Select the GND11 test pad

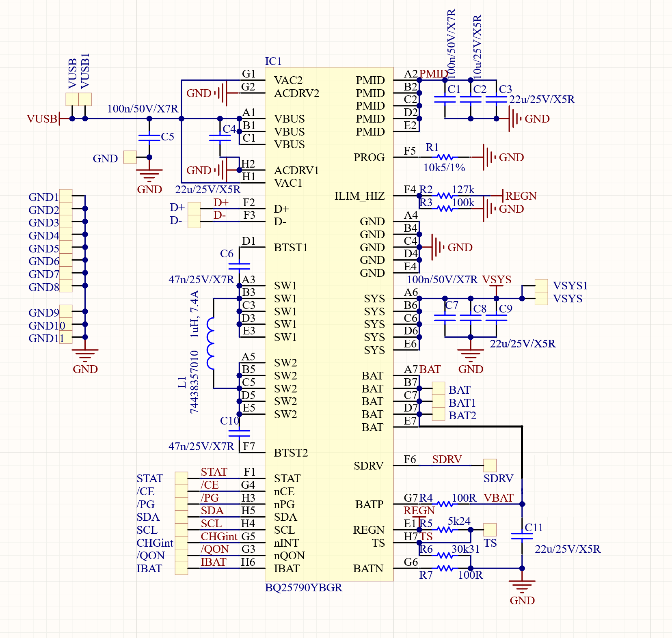(x=65, y=337)
